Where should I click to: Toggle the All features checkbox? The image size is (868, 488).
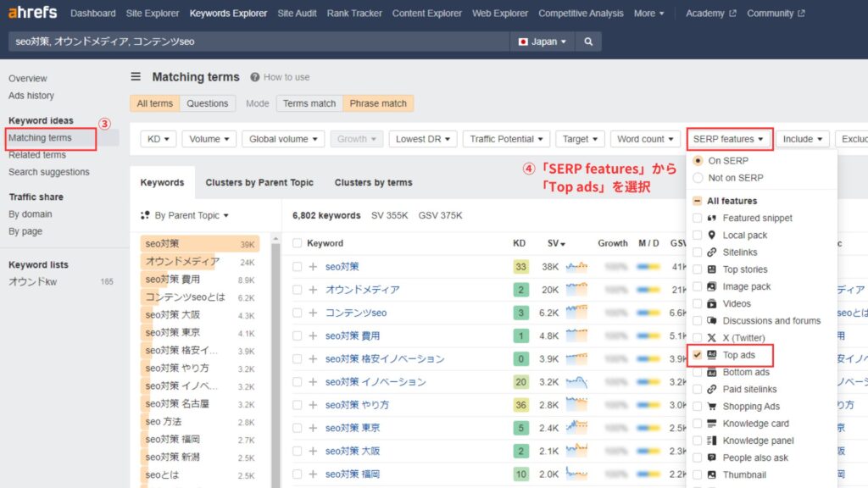[697, 201]
